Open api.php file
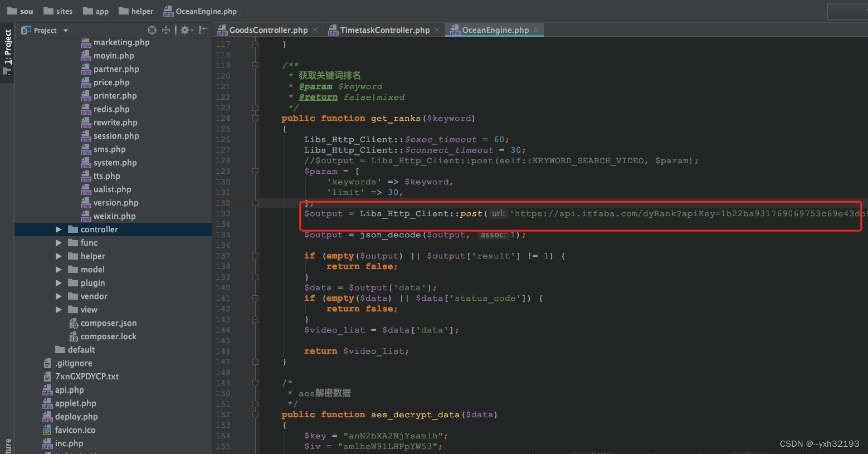This screenshot has height=454, width=868. point(64,390)
